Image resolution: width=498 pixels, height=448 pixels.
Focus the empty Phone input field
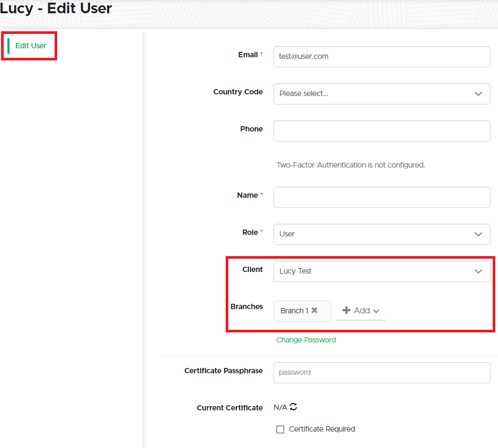point(381,131)
